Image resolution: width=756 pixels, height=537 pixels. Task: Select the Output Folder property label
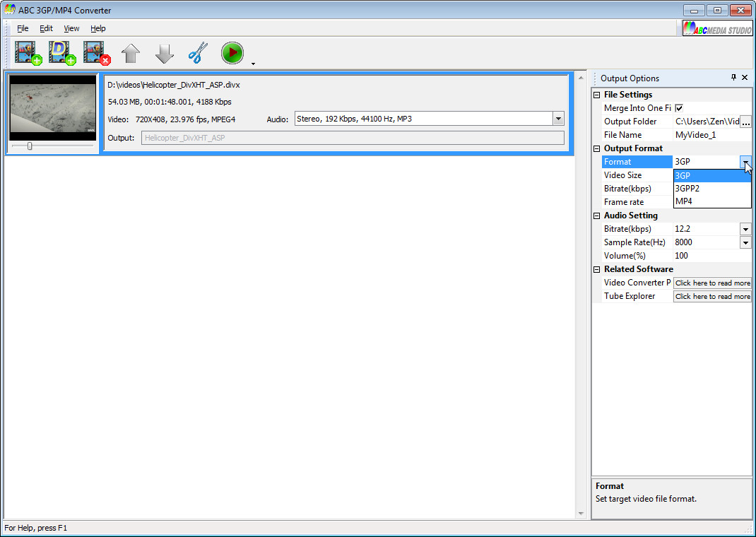click(x=630, y=122)
